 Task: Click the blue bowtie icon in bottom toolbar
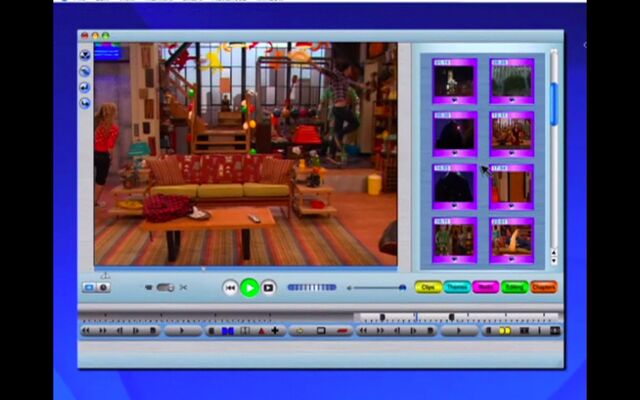227,331
